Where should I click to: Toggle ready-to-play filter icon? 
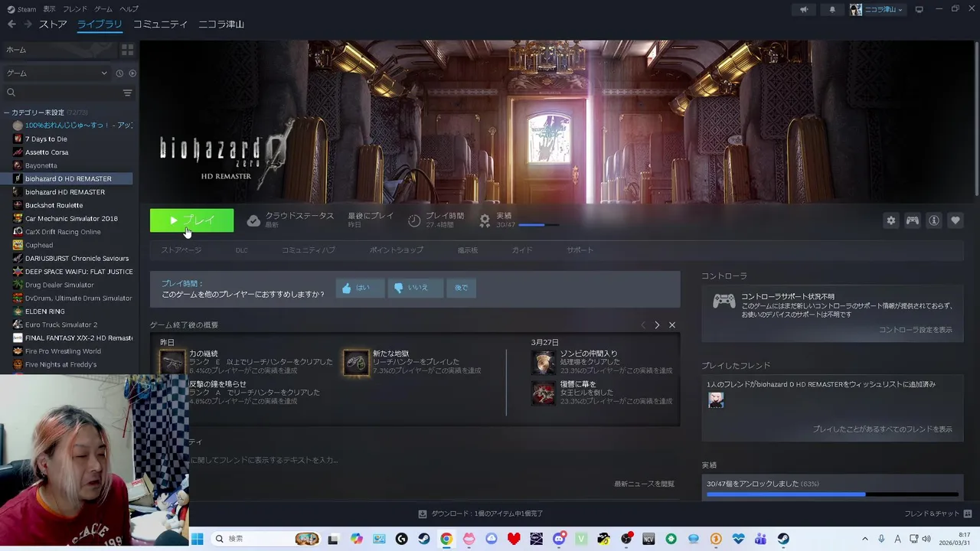point(132,73)
